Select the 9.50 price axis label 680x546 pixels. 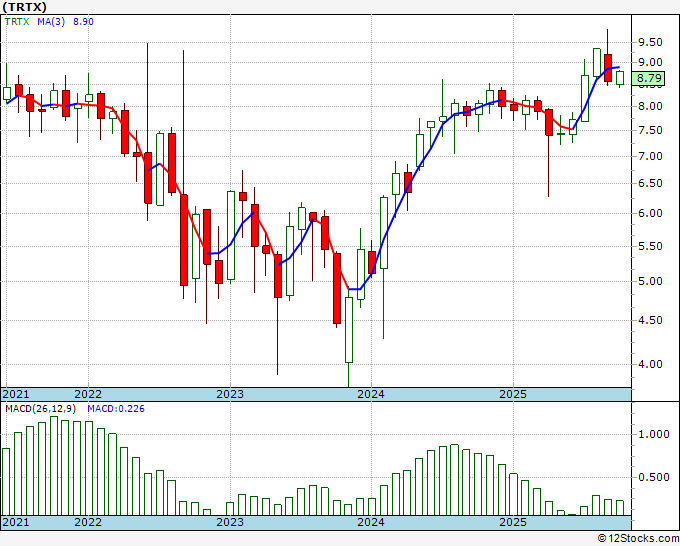coord(650,43)
